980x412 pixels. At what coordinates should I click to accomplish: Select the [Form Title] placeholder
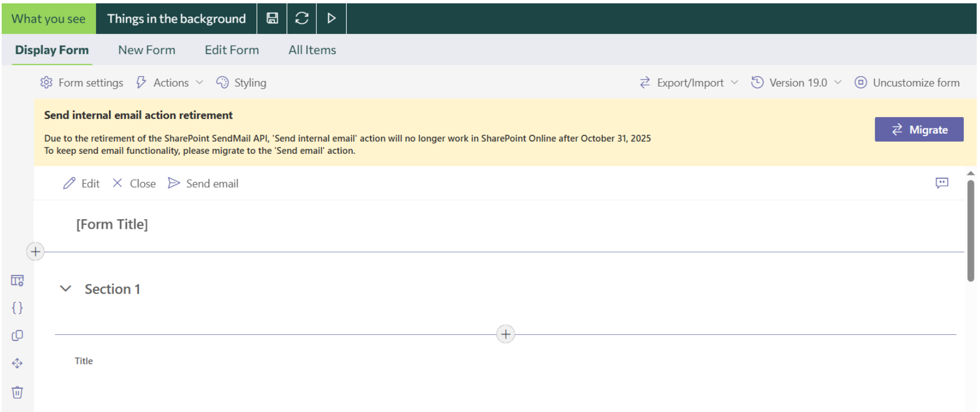[112, 224]
